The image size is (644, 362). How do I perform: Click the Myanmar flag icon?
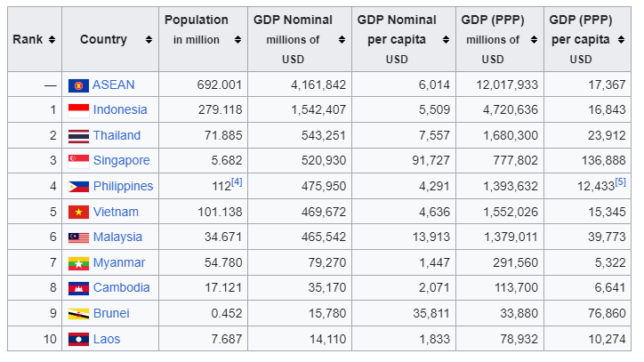(x=78, y=263)
